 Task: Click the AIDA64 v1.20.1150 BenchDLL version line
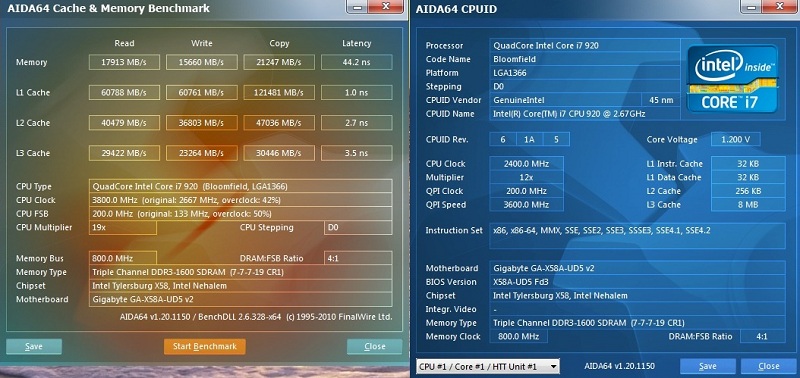coord(256,316)
